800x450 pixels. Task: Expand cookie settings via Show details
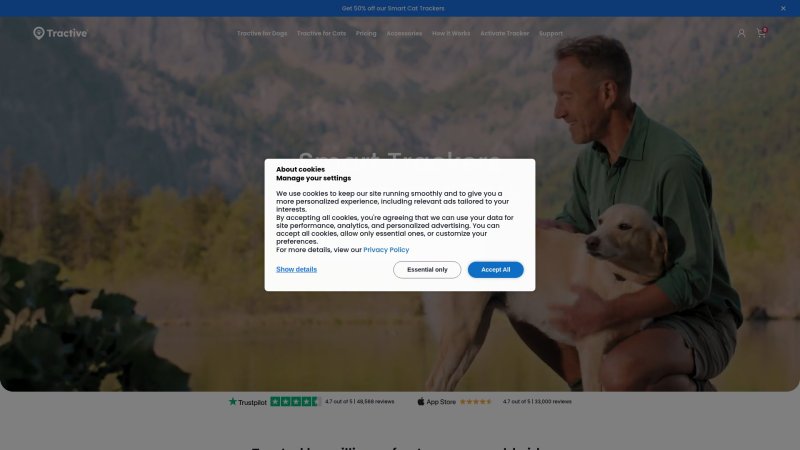(x=296, y=269)
